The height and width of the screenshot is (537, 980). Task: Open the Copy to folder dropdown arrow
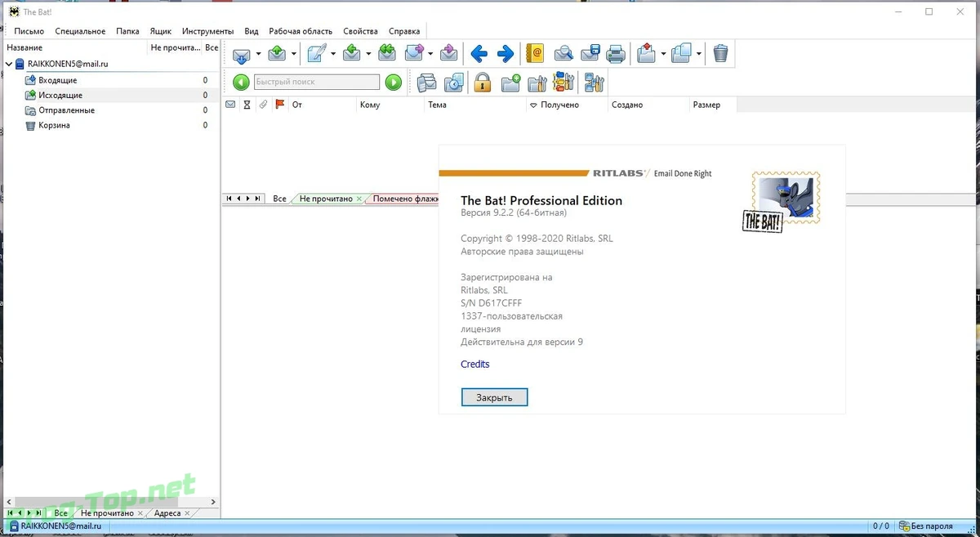pyautogui.click(x=698, y=55)
